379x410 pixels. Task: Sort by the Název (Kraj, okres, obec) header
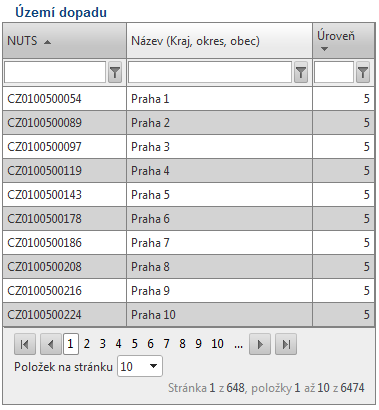[195, 41]
